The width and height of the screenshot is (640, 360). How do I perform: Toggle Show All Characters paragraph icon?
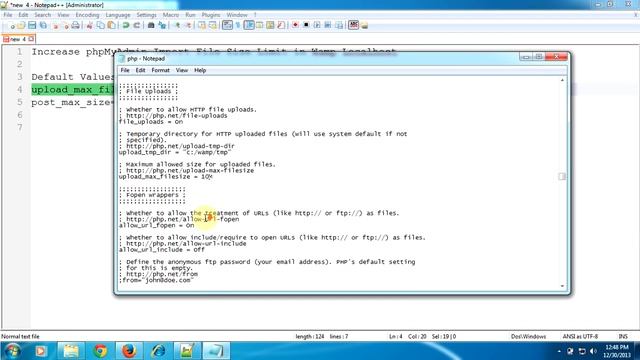pos(238,25)
